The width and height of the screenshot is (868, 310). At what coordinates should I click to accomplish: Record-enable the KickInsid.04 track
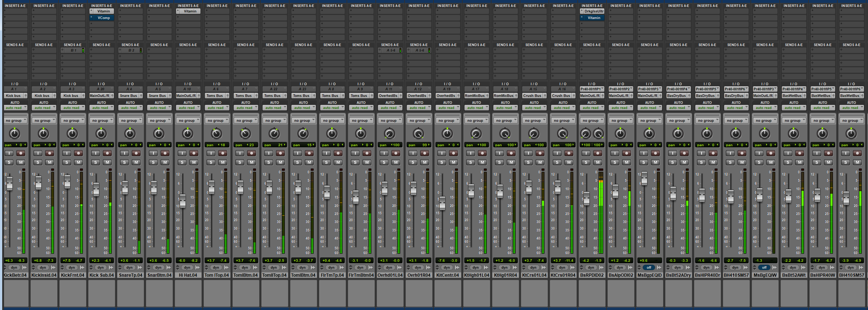point(49,153)
